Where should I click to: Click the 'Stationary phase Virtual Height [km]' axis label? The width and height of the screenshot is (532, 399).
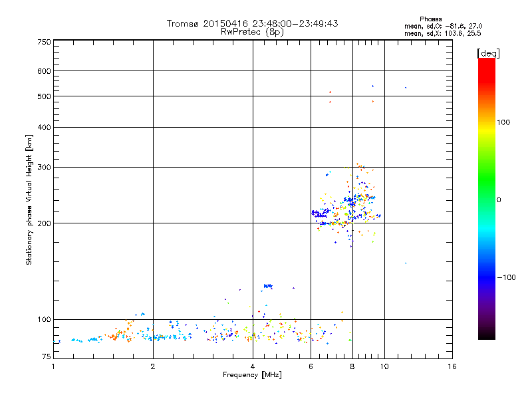click(x=29, y=199)
